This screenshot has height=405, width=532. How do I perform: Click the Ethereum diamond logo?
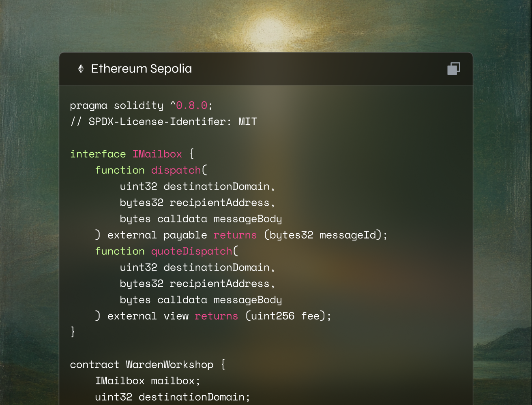pos(81,69)
